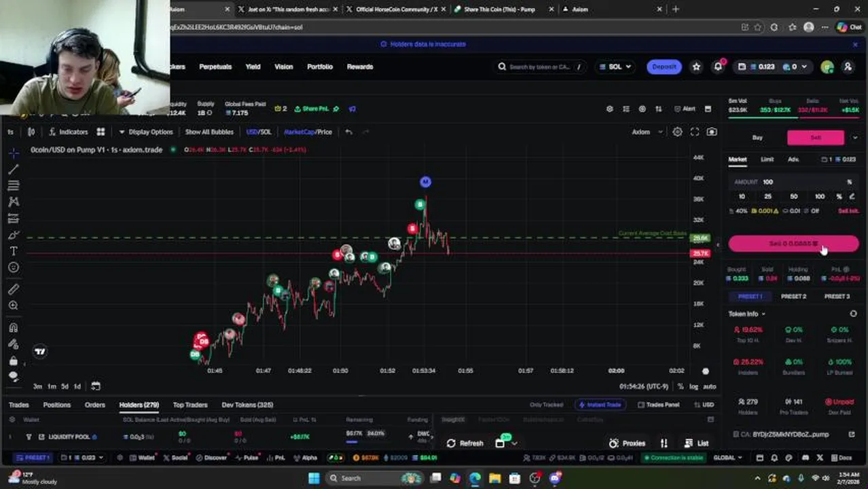
Task: Open the Edge browser taskbar icon
Action: (475, 478)
